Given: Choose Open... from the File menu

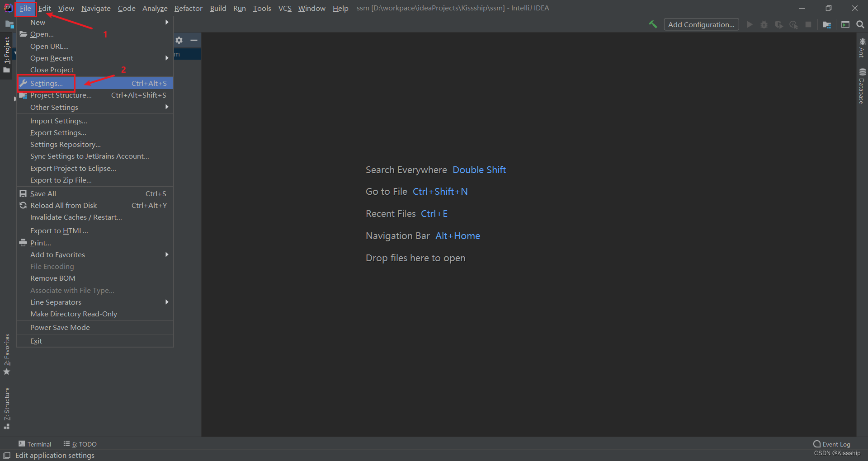Looking at the screenshot, I should (95, 34).
